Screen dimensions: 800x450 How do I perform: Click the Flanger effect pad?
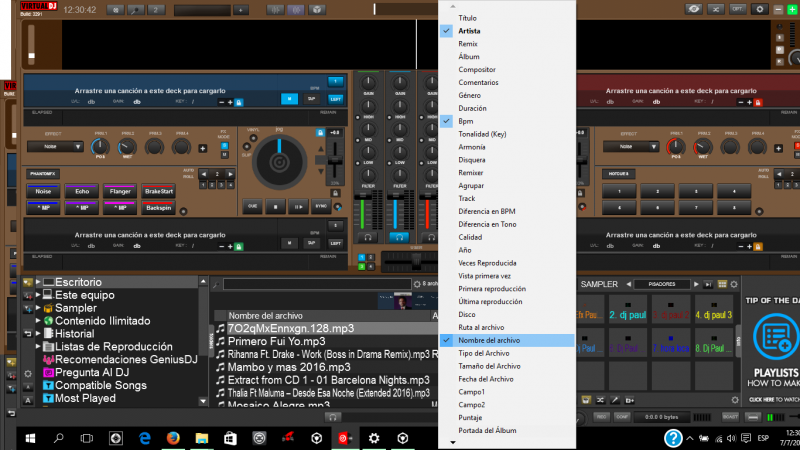pos(120,191)
